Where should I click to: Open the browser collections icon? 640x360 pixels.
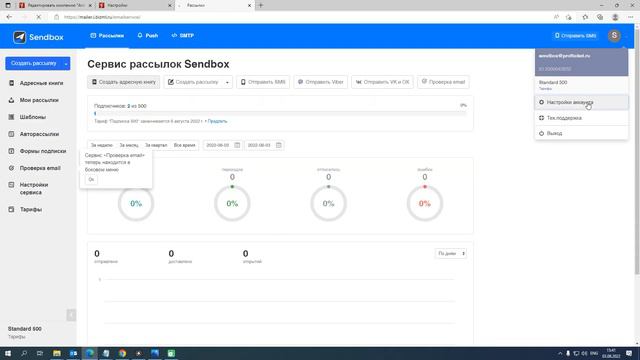point(600,17)
